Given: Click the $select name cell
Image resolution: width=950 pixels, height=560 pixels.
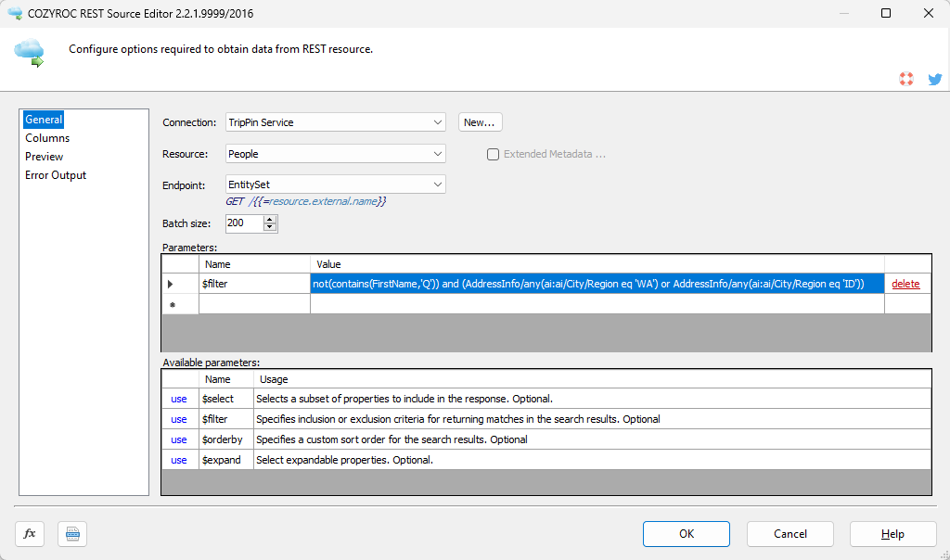Looking at the screenshot, I should click(226, 399).
